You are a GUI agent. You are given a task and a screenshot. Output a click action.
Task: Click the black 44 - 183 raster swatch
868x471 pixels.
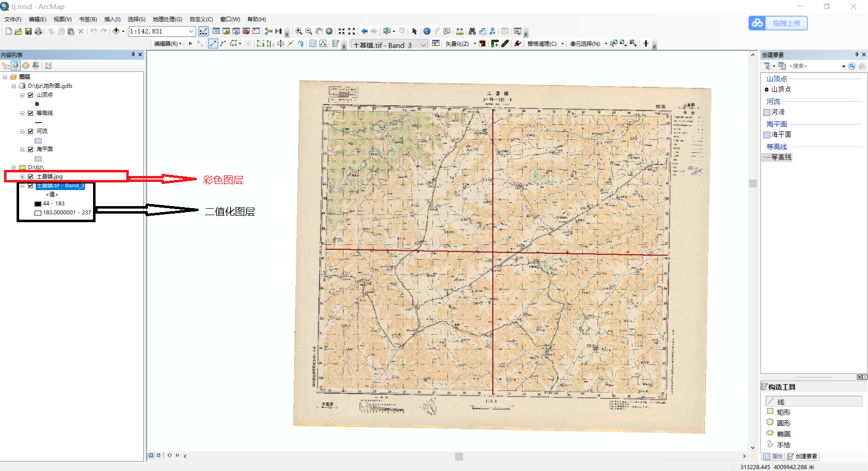(38, 204)
